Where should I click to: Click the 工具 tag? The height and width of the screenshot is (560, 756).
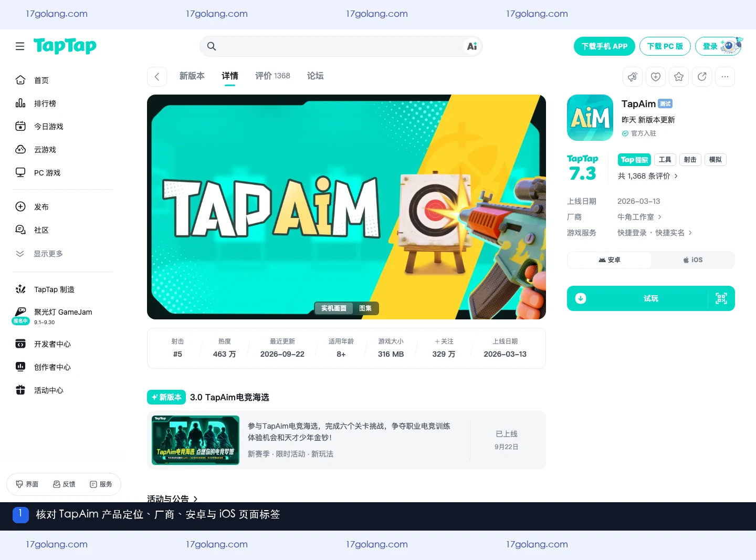click(x=665, y=160)
